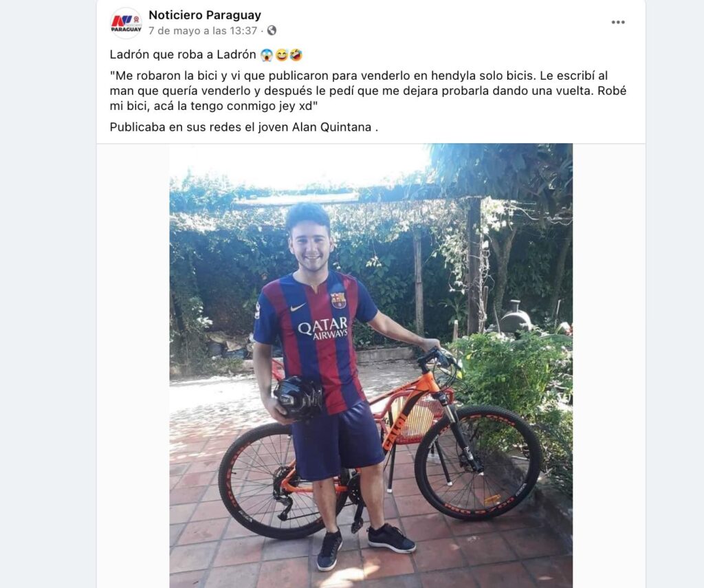Open the Noticiero Paraguay profile avatar
Image resolution: width=704 pixels, height=588 pixels.
pyautogui.click(x=126, y=23)
